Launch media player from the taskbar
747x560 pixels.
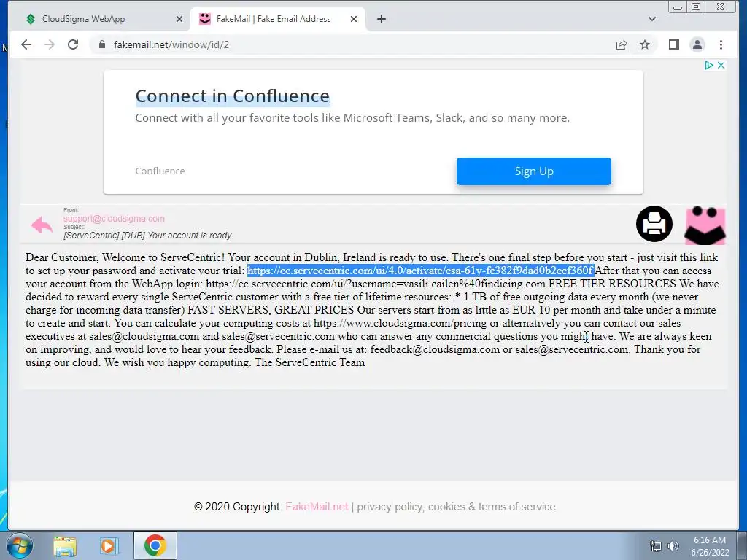109,546
